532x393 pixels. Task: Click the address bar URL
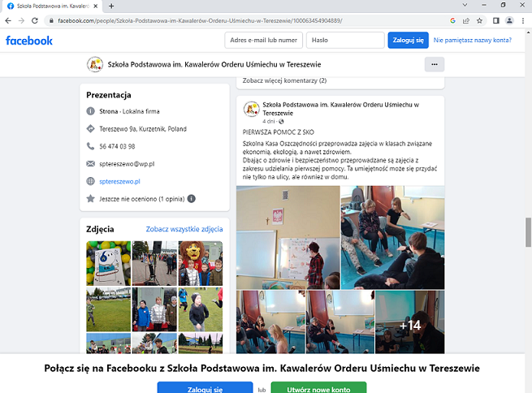200,20
